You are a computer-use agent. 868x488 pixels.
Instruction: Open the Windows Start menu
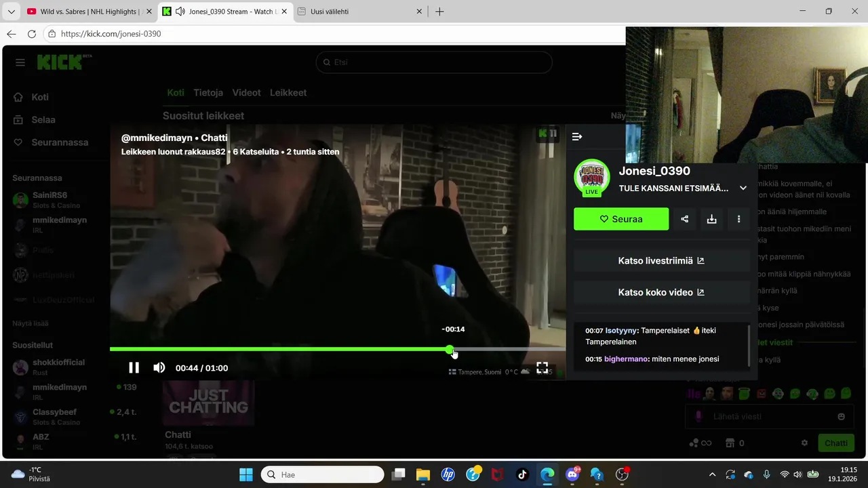(x=246, y=474)
